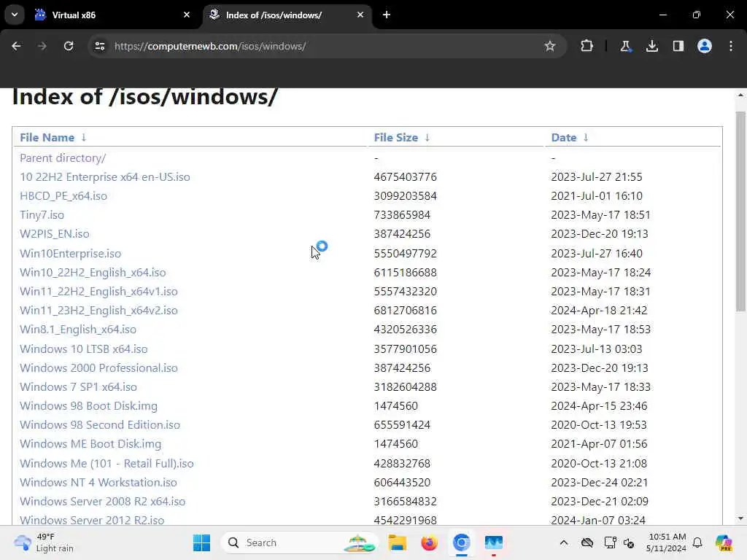Sort the listing by File Name

coord(47,138)
